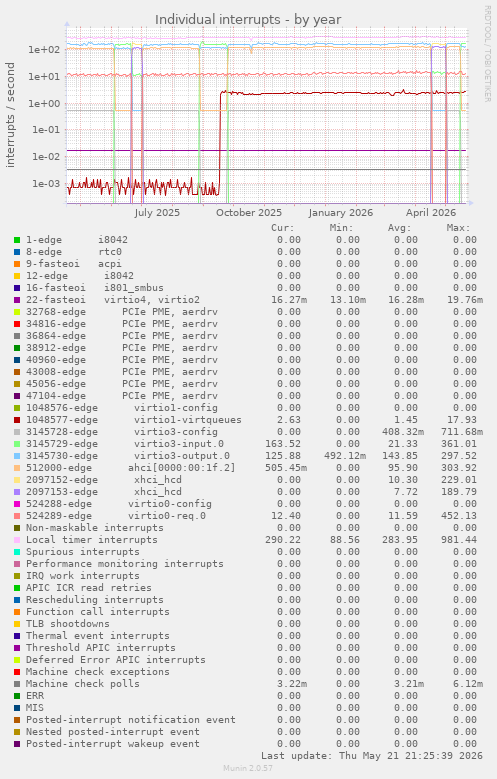This screenshot has width=497, height=779.
Task: Click the graph title Individual interrupts - by year
Action: click(248, 19)
